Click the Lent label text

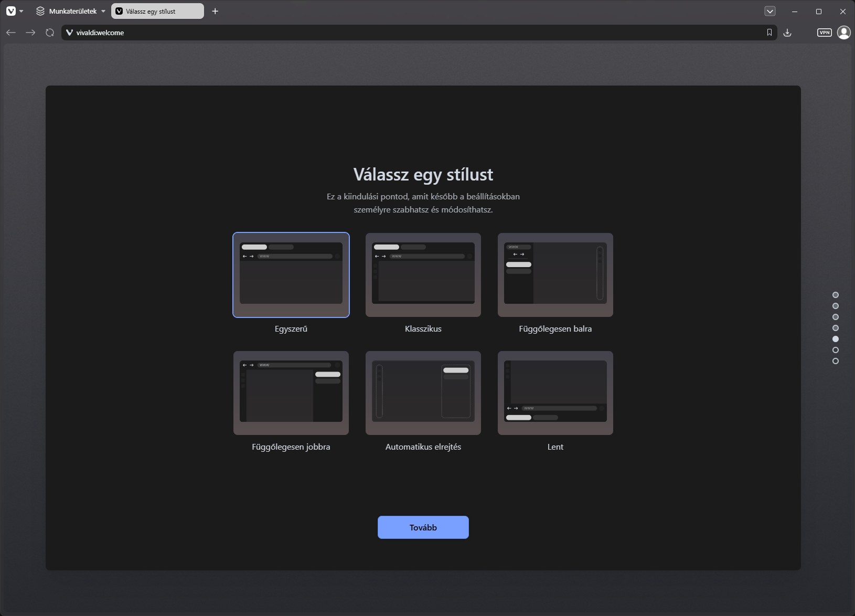point(555,447)
